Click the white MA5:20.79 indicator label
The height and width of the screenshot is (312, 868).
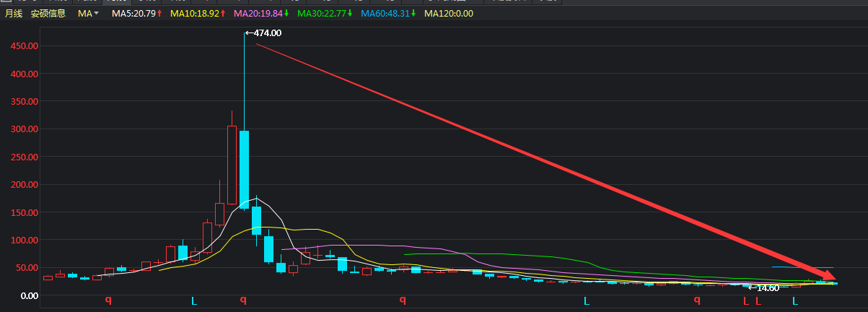point(136,14)
